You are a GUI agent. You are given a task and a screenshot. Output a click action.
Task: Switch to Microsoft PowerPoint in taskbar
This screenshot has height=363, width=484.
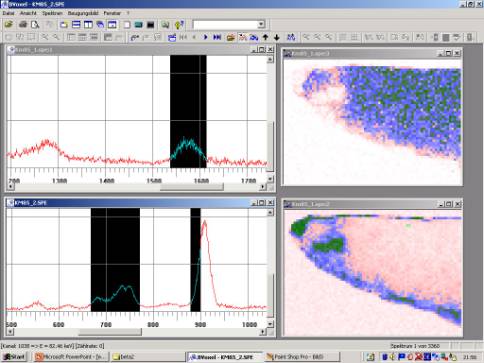coord(72,357)
